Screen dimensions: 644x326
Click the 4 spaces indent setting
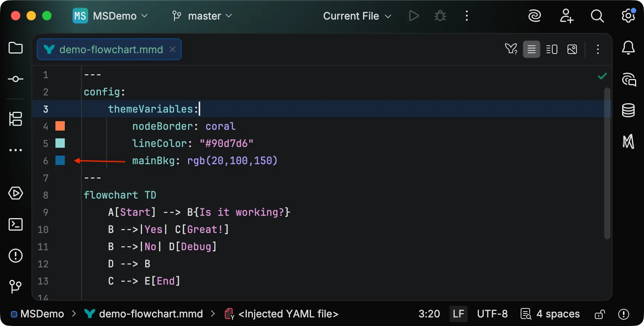coord(550,314)
